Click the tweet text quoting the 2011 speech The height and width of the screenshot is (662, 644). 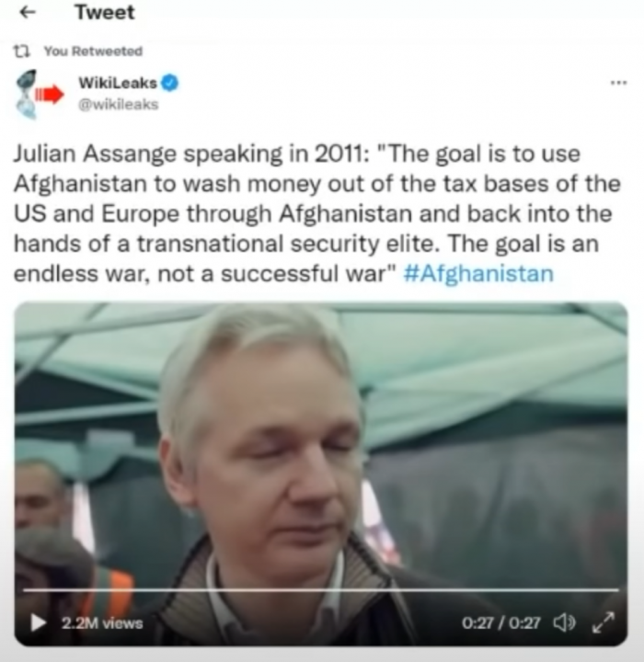316,213
